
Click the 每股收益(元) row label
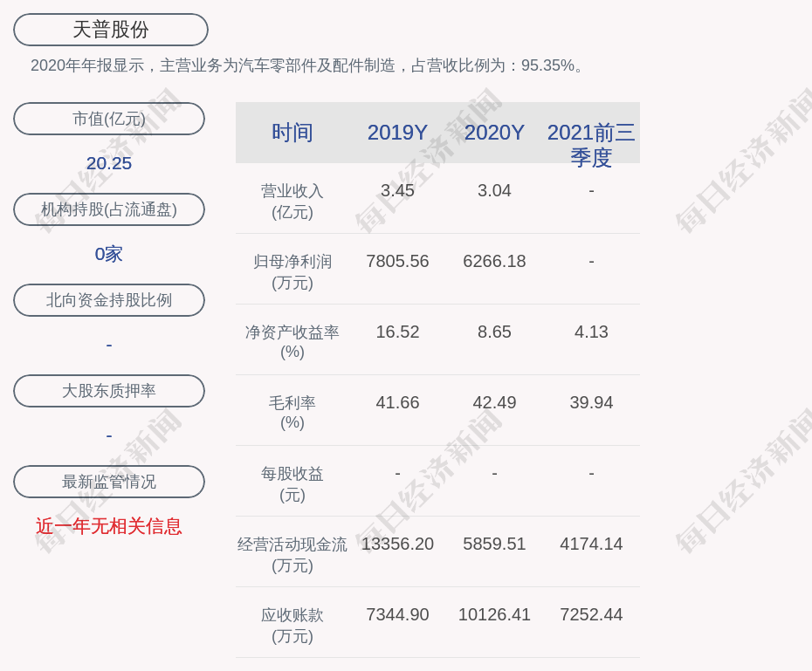point(292,484)
